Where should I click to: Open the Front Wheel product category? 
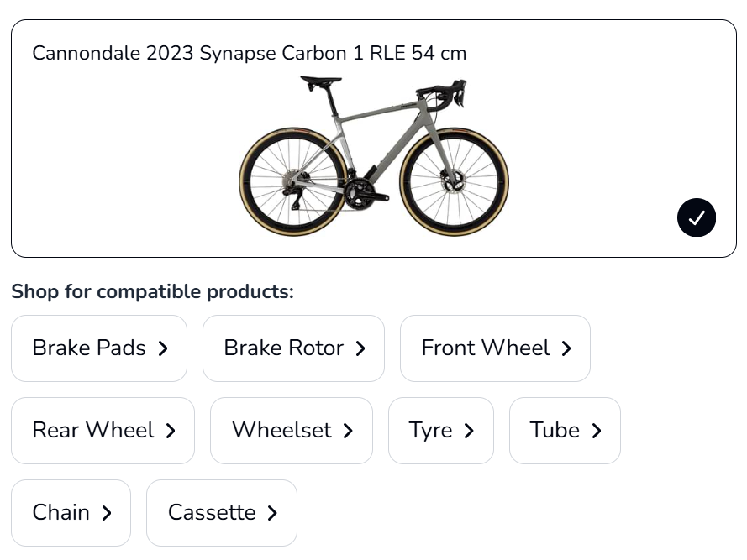pyautogui.click(x=495, y=348)
